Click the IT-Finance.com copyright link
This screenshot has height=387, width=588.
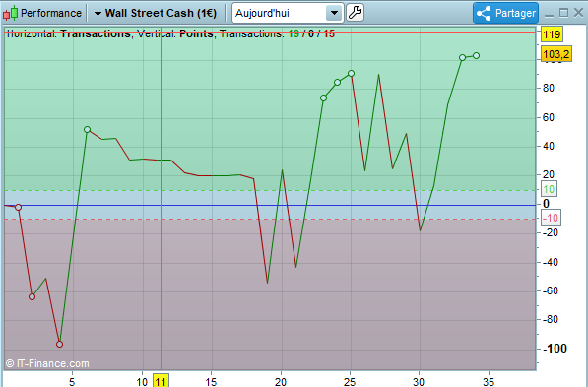pyautogui.click(x=47, y=363)
